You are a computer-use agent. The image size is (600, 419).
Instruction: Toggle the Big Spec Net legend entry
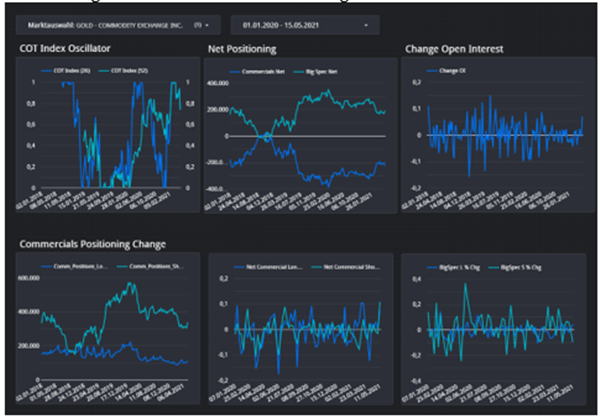pyautogui.click(x=315, y=72)
